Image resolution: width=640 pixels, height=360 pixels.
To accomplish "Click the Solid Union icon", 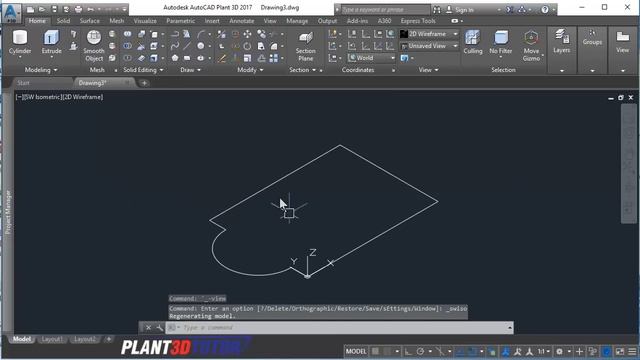I will (x=127, y=34).
